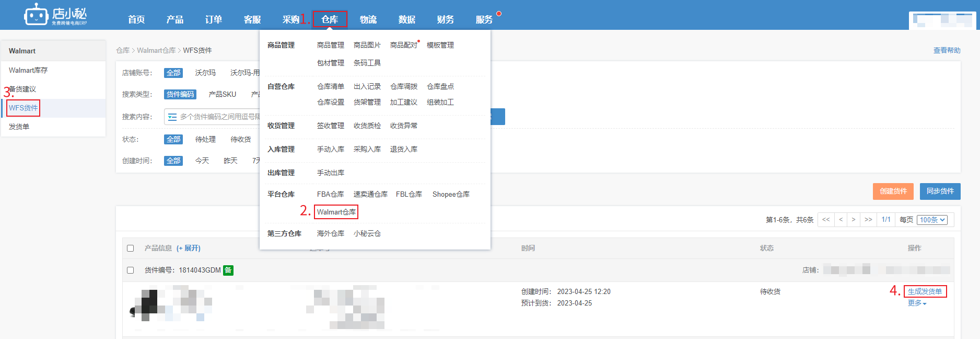Screen dimensions: 980x339
Task: Open FBL仓库 under 平台仓库
Action: pyautogui.click(x=409, y=194)
